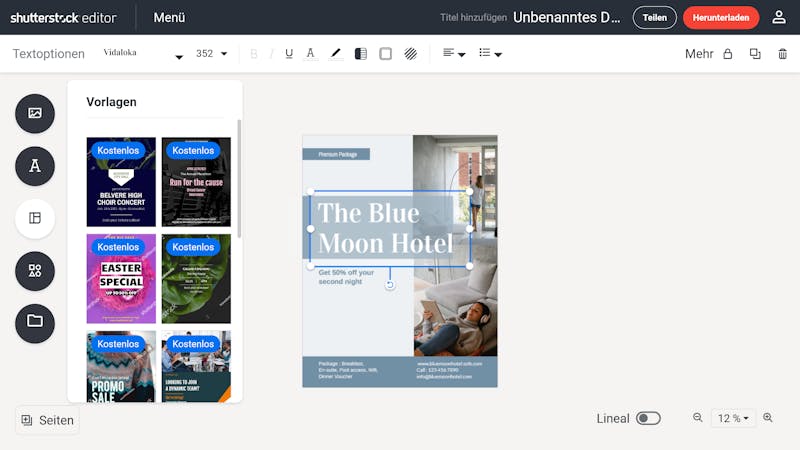Screen dimensions: 800x450
Task: Choose the Run for the cause template
Action: (x=196, y=182)
